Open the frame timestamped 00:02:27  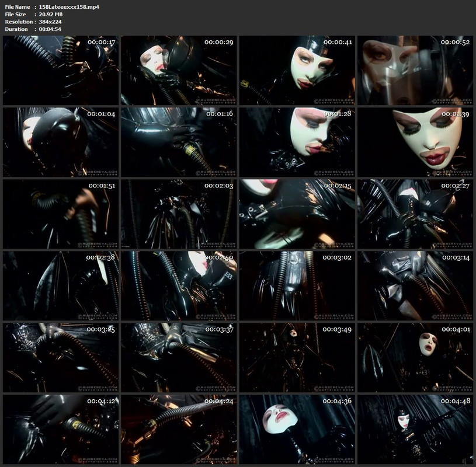point(415,214)
